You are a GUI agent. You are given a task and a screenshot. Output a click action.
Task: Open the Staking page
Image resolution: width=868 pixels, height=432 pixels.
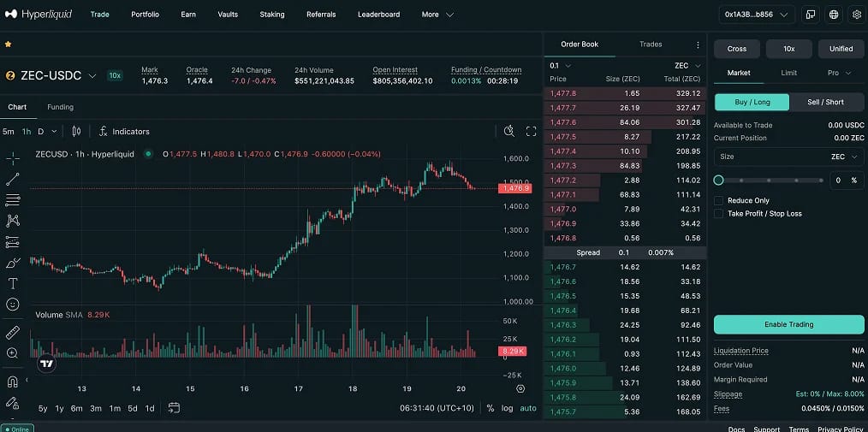(272, 15)
